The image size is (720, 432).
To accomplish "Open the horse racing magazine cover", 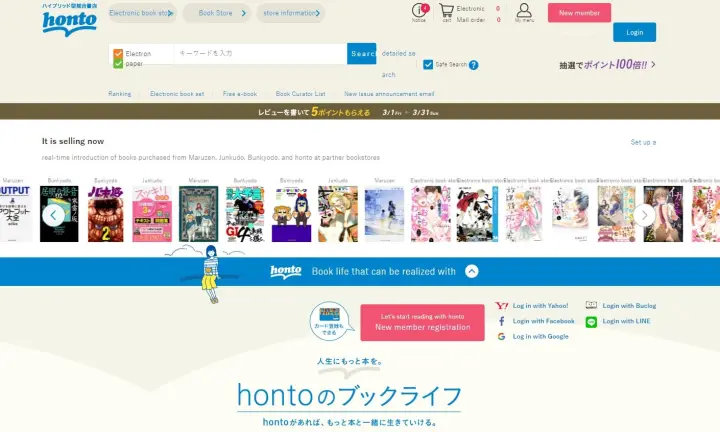I will (245, 214).
